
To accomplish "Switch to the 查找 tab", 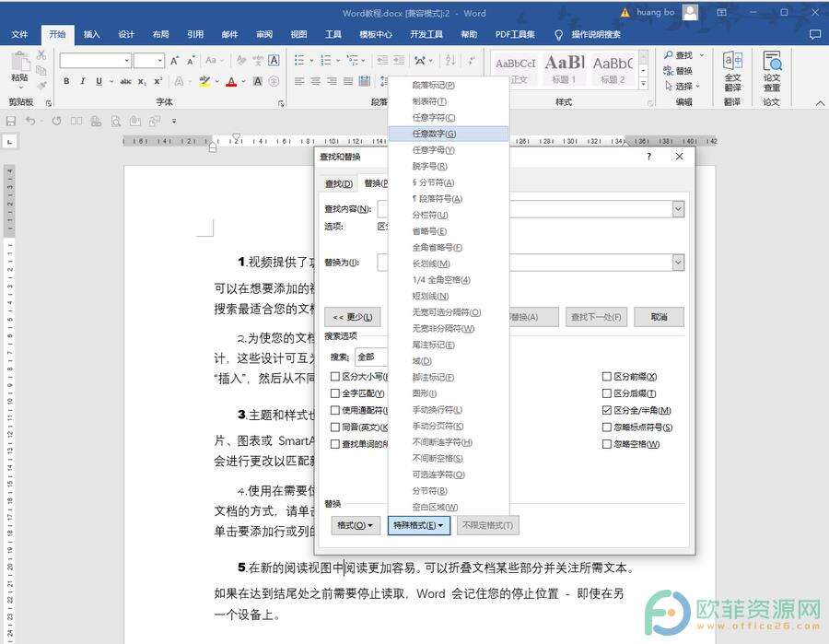I will coord(336,183).
